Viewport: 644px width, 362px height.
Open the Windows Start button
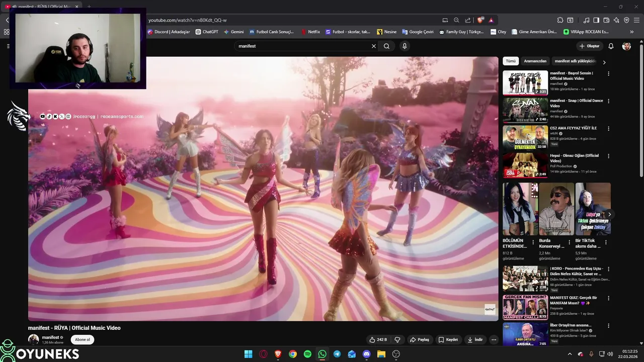pyautogui.click(x=248, y=354)
